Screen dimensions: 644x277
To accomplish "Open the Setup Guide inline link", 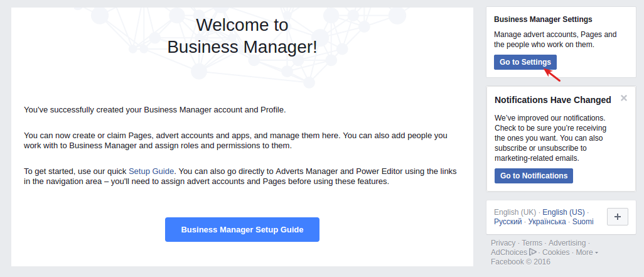I will pos(151,171).
